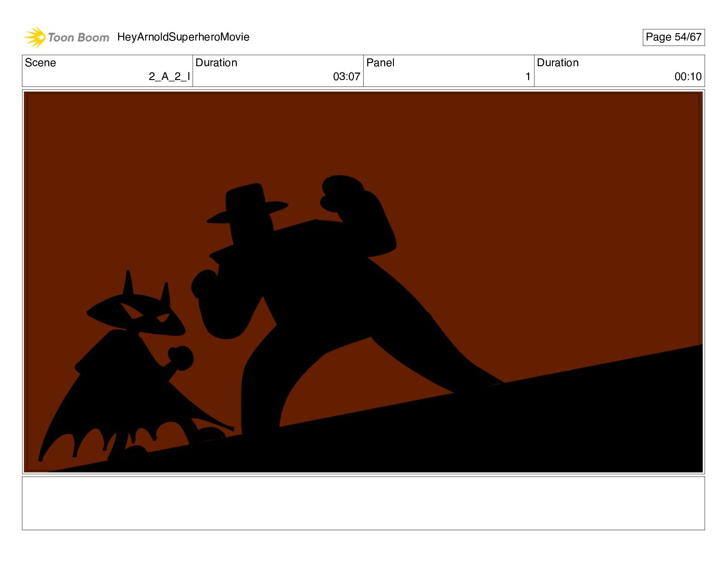Click the silhouette storyboard panel image

tap(364, 282)
